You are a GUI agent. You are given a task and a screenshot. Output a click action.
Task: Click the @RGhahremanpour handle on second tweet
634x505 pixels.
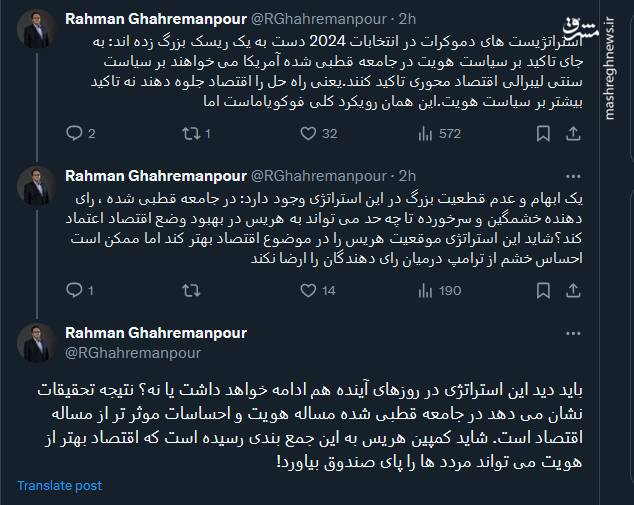click(x=320, y=173)
